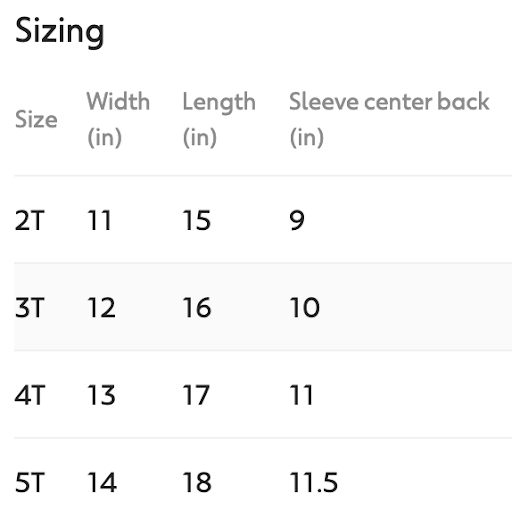Click the 3T sleeve value 10
512x519 pixels.
[305, 307]
